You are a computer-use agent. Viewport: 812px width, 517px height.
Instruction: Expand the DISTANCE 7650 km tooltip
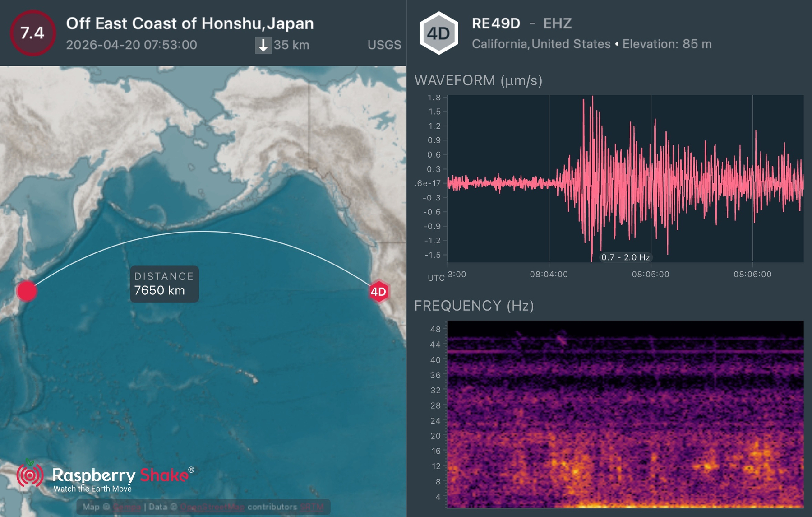coord(164,284)
